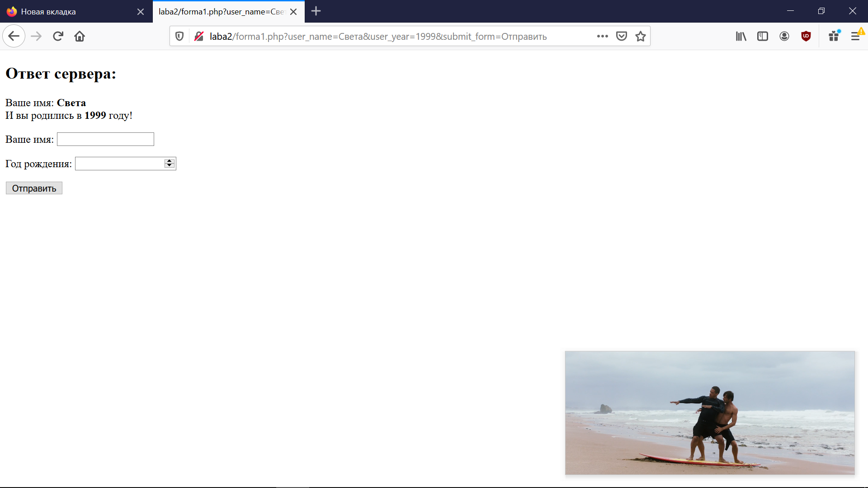Open the Firefox account icon
This screenshot has width=868, height=488.
point(784,36)
